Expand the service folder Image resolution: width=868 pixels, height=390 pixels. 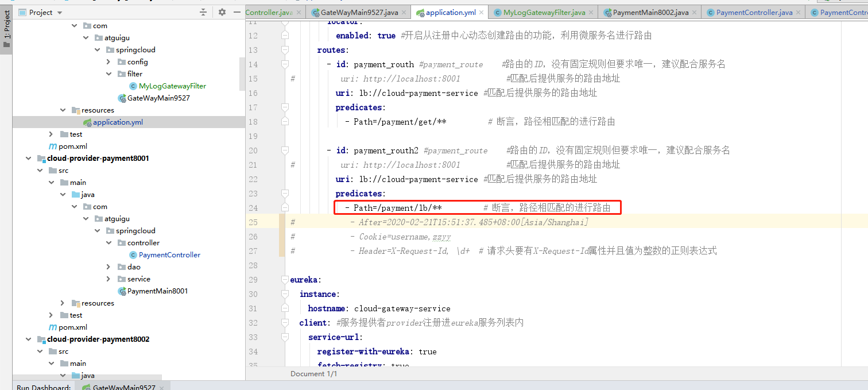click(x=109, y=279)
